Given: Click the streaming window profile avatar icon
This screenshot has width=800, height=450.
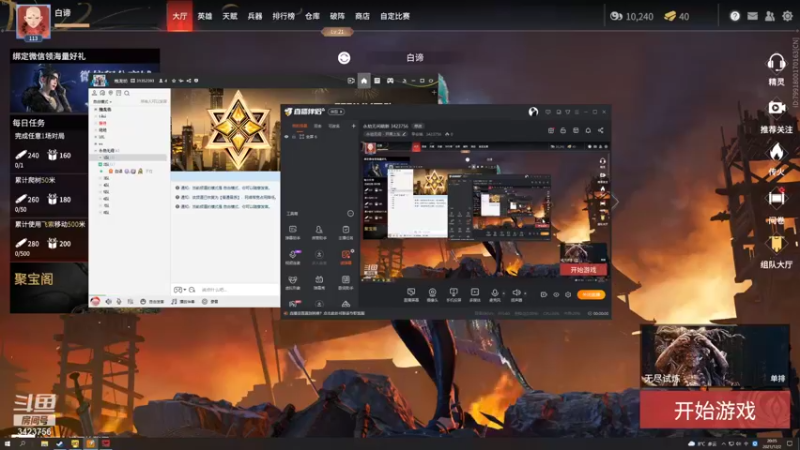Looking at the screenshot, I should [x=533, y=112].
